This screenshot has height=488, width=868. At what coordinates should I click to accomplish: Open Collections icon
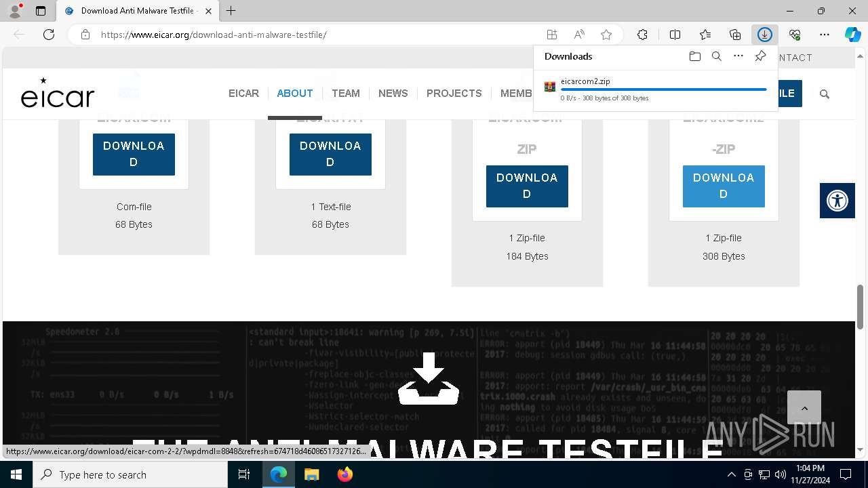pos(735,35)
